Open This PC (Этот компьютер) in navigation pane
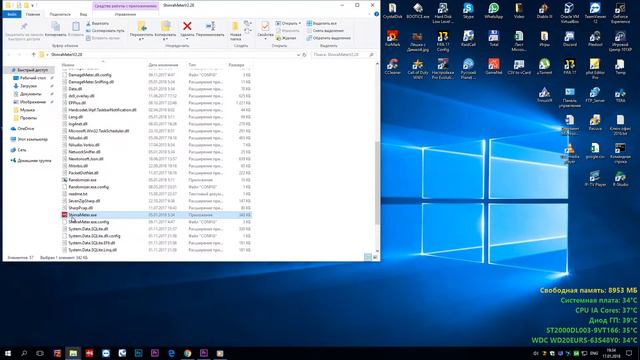 point(32,139)
